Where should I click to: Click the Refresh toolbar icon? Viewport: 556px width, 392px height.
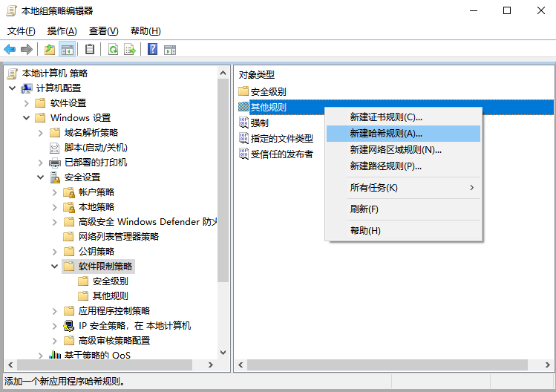click(113, 49)
